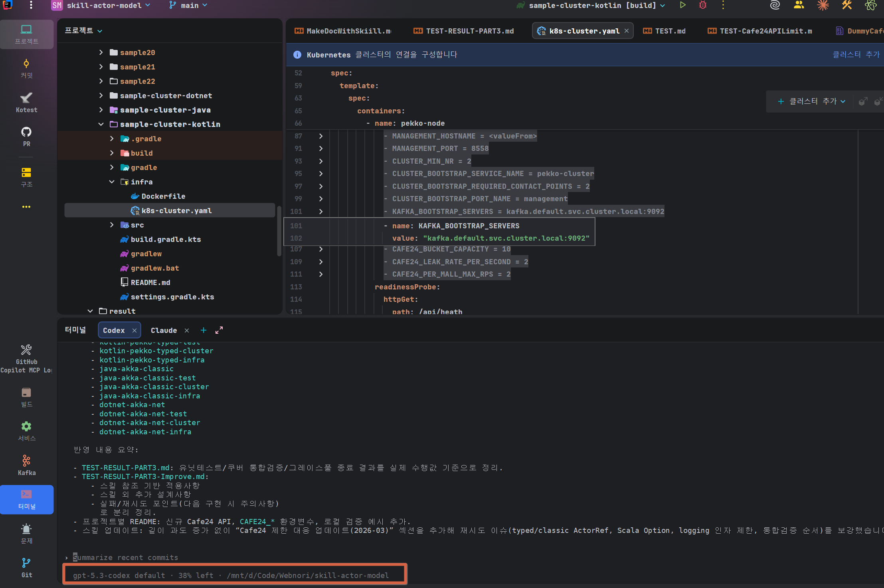Unfold the MANAGEMENT_PORT folded region
Image resolution: width=884 pixels, height=588 pixels.
(321, 148)
